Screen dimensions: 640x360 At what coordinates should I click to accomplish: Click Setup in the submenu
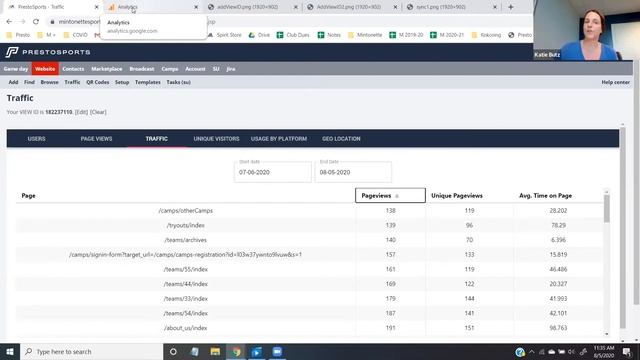pyautogui.click(x=122, y=82)
